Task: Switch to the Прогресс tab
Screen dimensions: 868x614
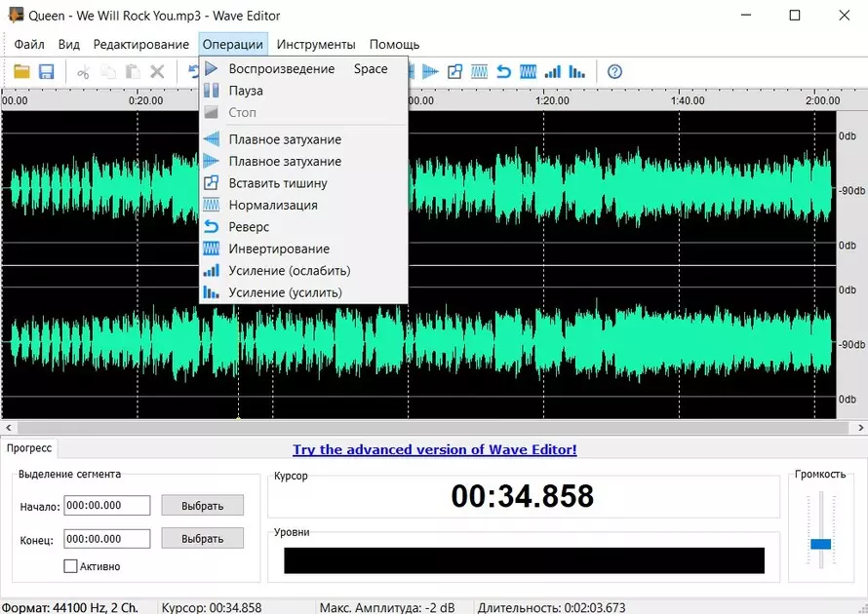Action: tap(29, 448)
